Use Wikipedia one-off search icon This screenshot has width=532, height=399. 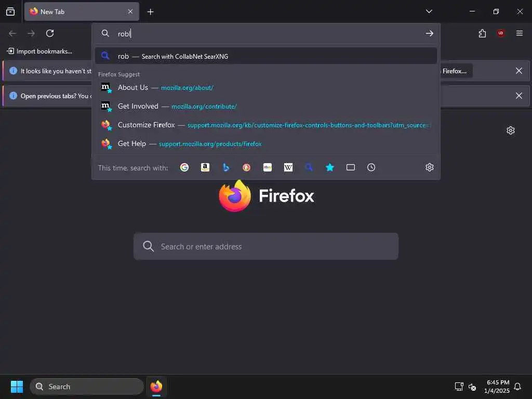click(288, 167)
